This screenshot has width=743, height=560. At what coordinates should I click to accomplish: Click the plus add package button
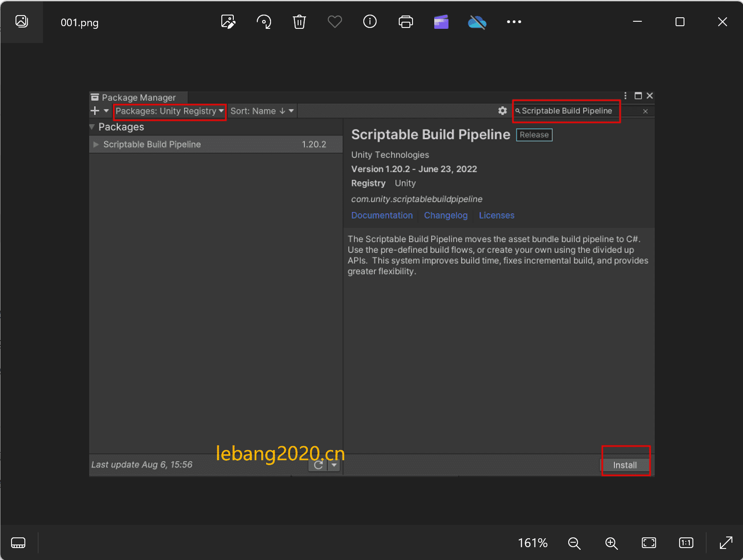[95, 111]
